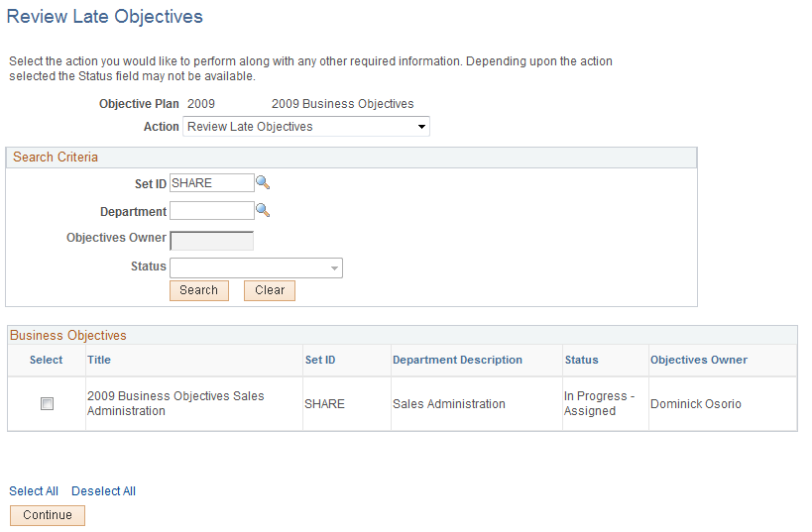The width and height of the screenshot is (812, 532).
Task: Click the Select All link
Action: pyautogui.click(x=34, y=491)
